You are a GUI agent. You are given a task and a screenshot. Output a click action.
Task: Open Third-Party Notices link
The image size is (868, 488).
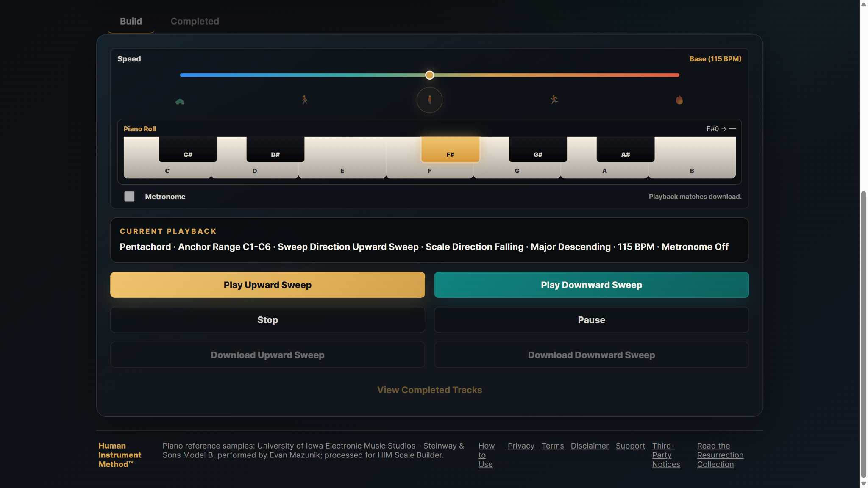point(666,455)
